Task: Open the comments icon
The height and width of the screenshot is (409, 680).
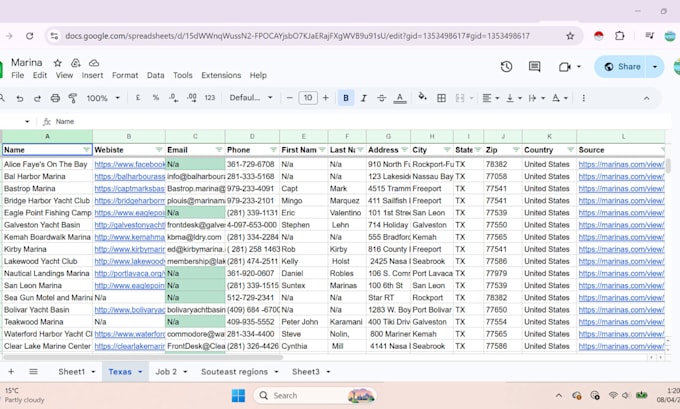Action: tap(535, 66)
